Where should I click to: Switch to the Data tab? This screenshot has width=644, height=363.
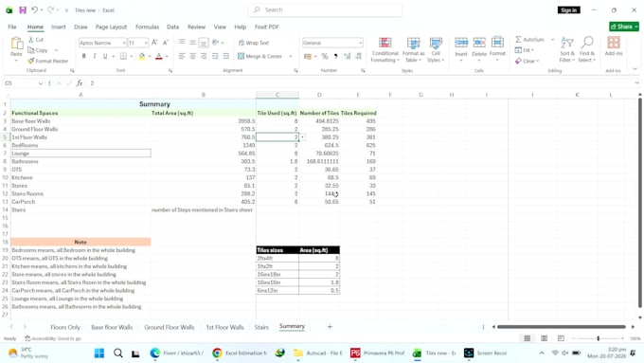tap(172, 27)
